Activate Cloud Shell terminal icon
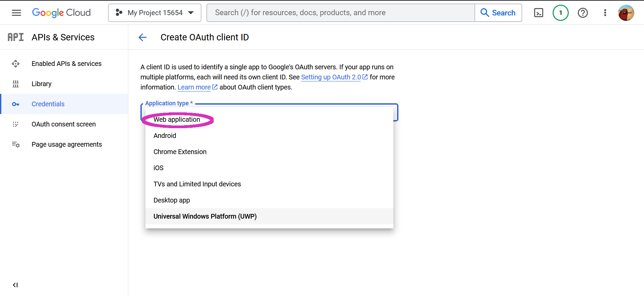The width and height of the screenshot is (644, 296). (x=539, y=13)
